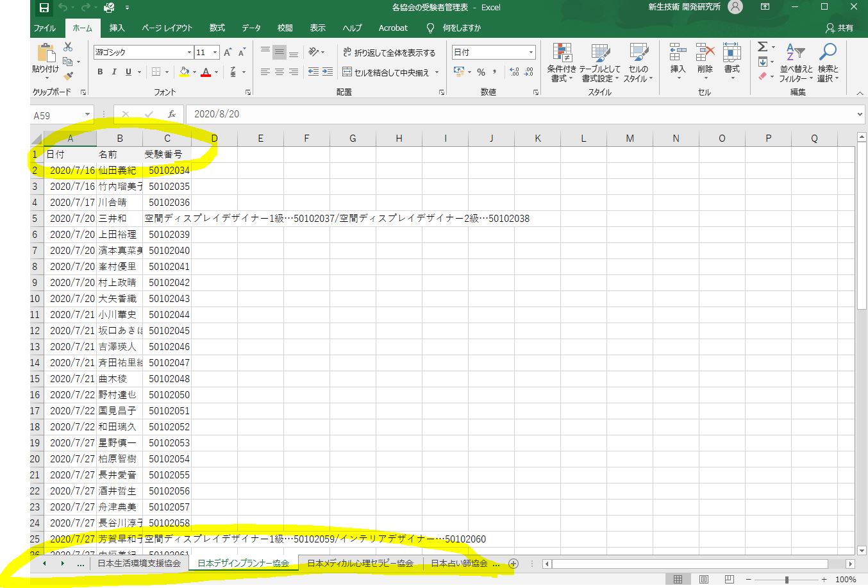Open the number format dropdown showing 日付
This screenshot has width=868, height=588.
(x=531, y=53)
